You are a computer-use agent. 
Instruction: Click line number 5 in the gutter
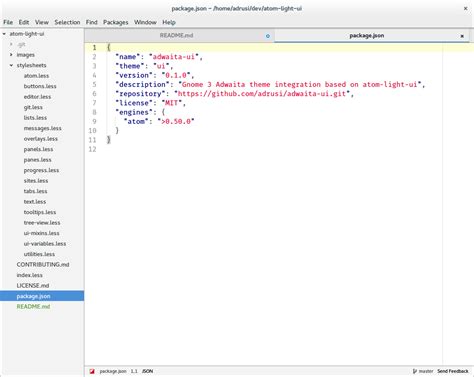click(x=94, y=85)
